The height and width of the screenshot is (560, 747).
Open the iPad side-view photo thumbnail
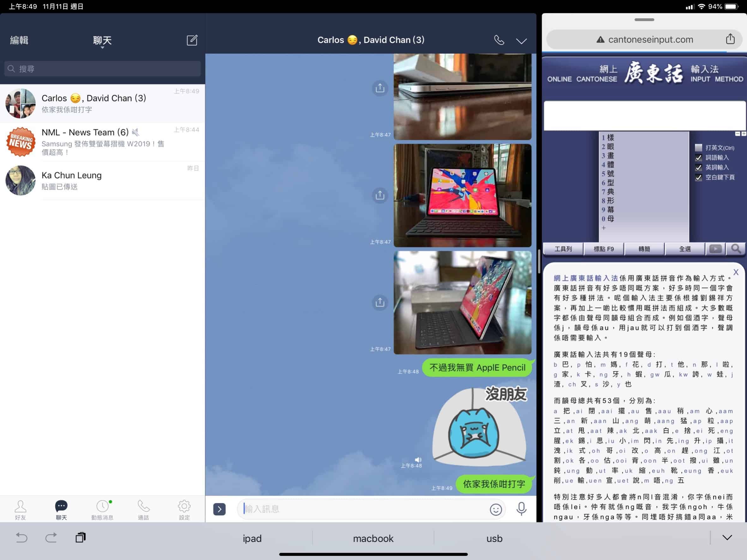tap(462, 302)
